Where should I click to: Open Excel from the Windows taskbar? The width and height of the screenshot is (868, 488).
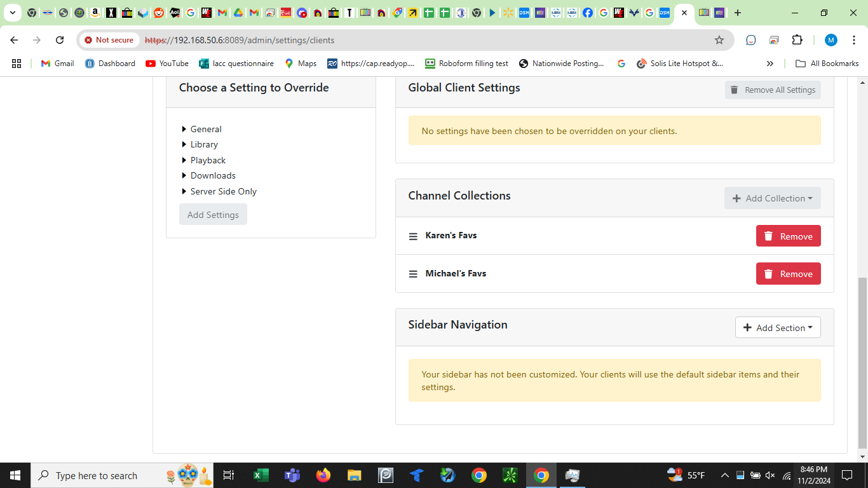261,475
